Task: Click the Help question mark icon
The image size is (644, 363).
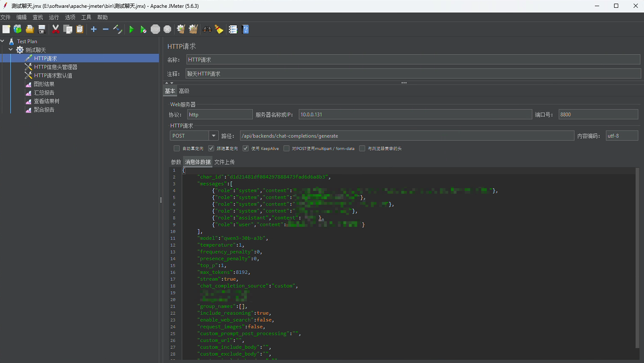Action: (245, 29)
